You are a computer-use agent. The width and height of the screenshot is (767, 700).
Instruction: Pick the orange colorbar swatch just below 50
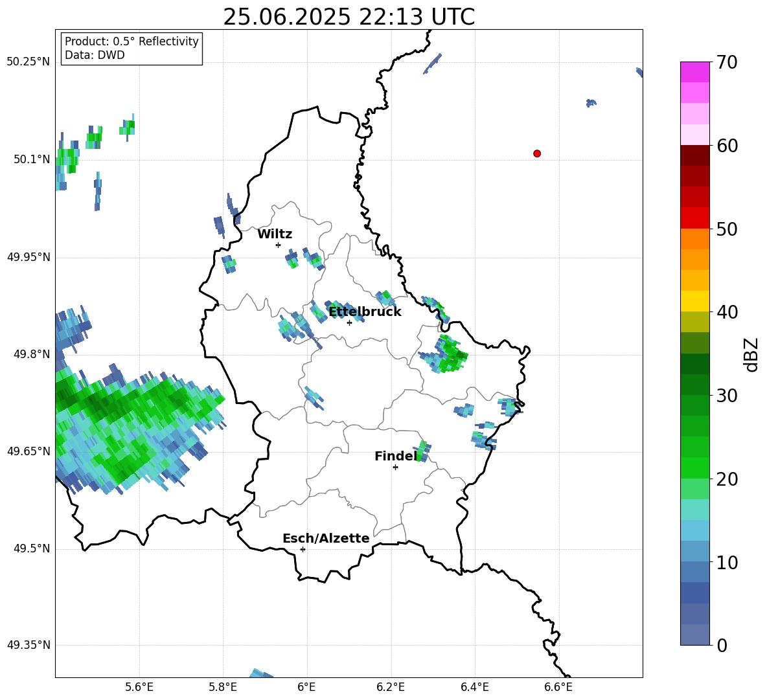(x=694, y=238)
